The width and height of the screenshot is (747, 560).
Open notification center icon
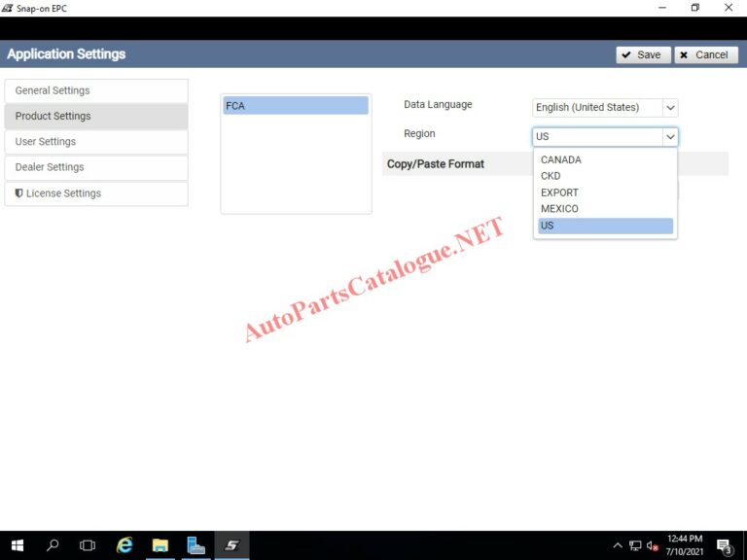coord(724,546)
